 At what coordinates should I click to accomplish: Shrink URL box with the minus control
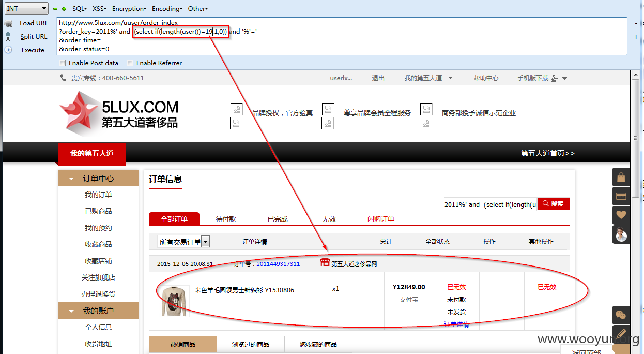click(x=636, y=23)
